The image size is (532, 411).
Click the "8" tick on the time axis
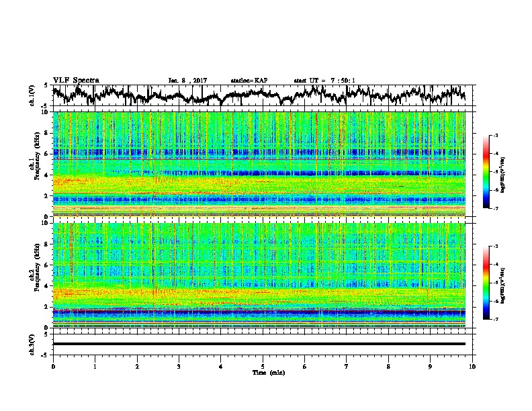point(388,367)
